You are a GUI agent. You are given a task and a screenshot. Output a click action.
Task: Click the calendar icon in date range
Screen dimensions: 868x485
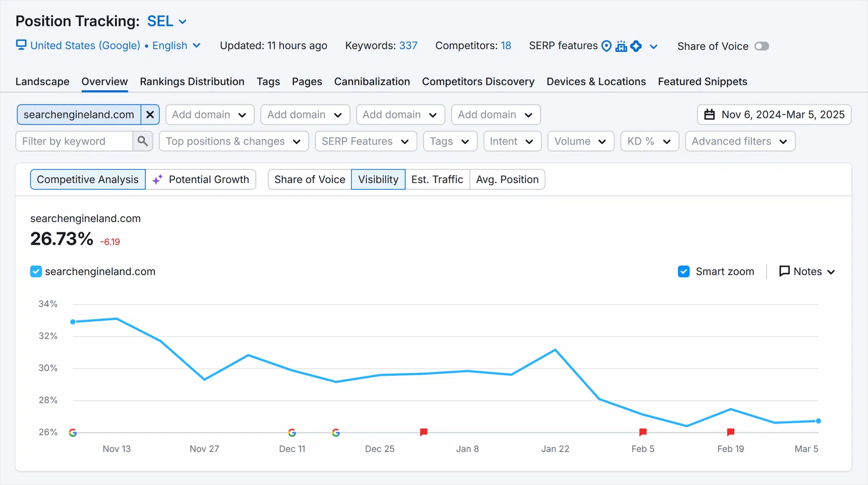point(709,114)
